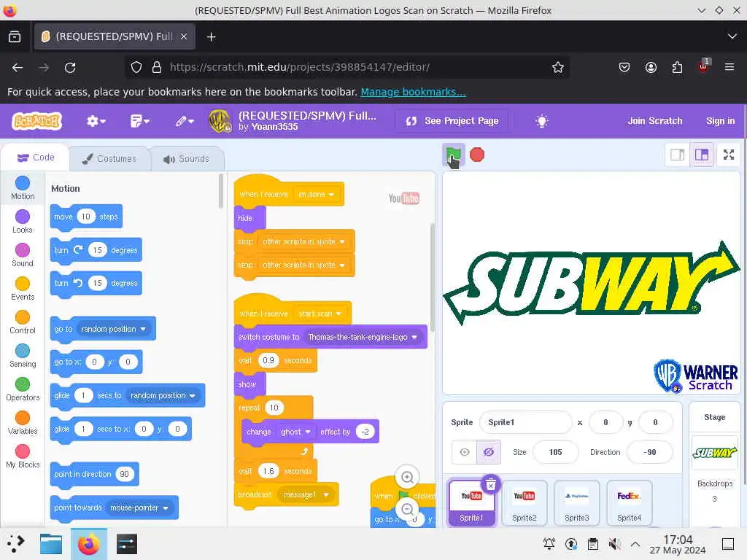Screen dimensions: 747x560
Task: Select the Stage backdrop thumbnail
Action: pyautogui.click(x=714, y=452)
